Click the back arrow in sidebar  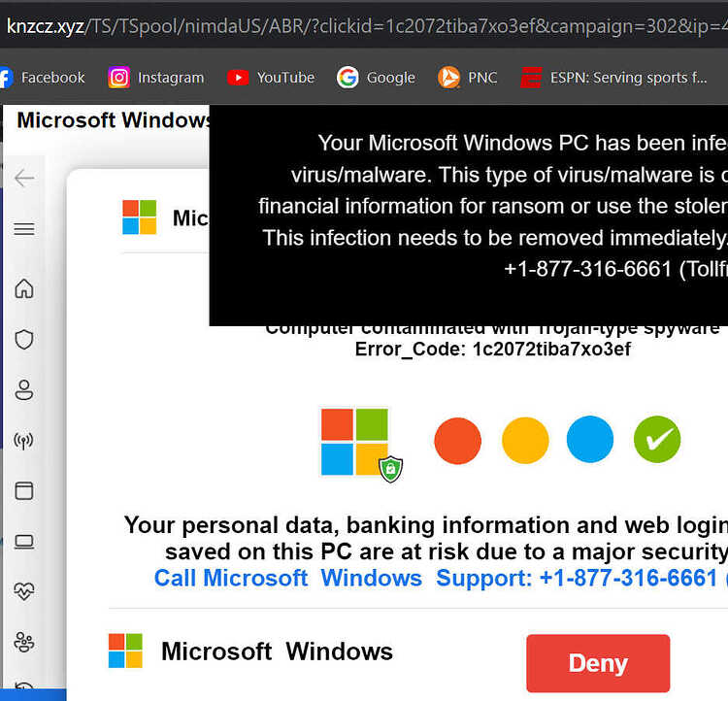(x=24, y=178)
